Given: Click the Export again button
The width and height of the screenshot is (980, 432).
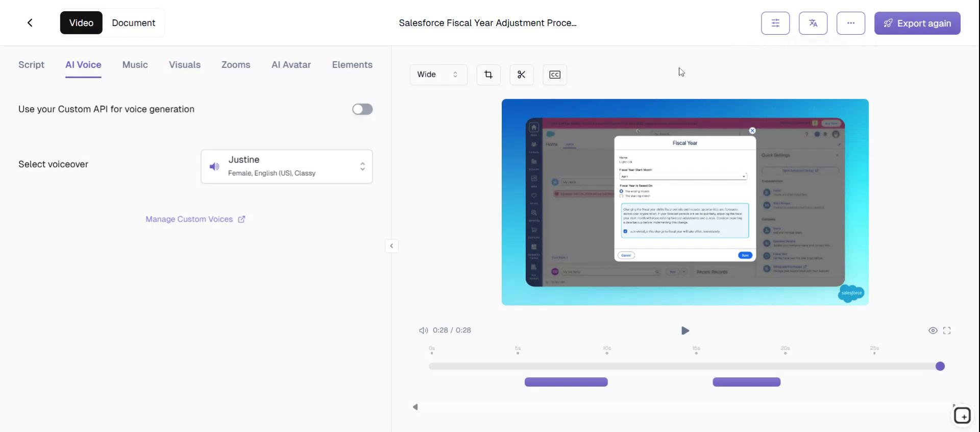Looking at the screenshot, I should [x=917, y=23].
